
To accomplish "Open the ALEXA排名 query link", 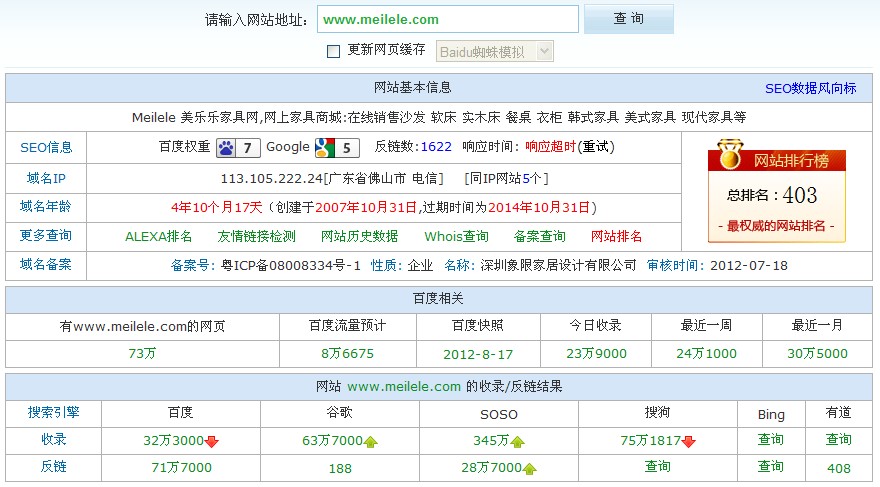I will coord(159,237).
